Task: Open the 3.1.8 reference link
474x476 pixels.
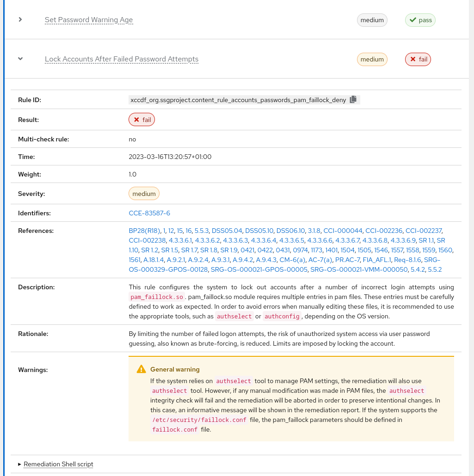Action: [x=314, y=231]
